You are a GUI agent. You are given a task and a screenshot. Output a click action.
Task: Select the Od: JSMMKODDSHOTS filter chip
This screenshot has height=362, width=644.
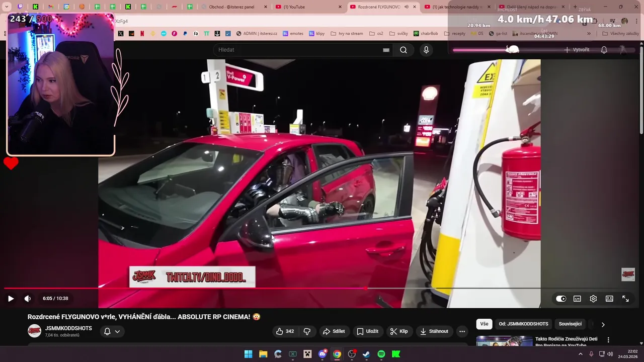pos(523,324)
